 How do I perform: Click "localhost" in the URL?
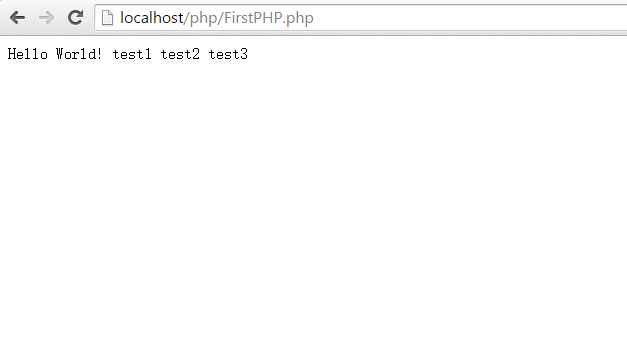[152, 18]
